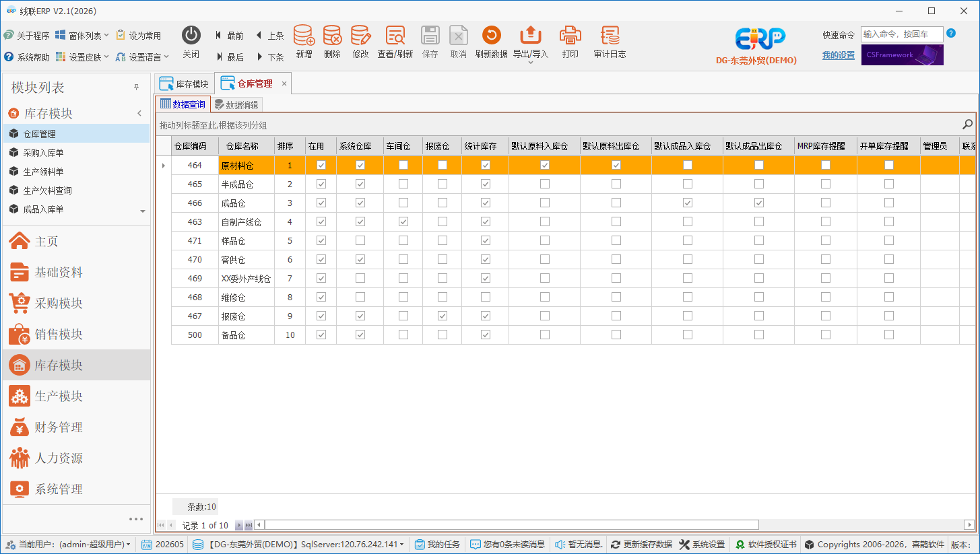
Task: Click the 修改 (edit) toolbar icon
Action: pos(360,36)
